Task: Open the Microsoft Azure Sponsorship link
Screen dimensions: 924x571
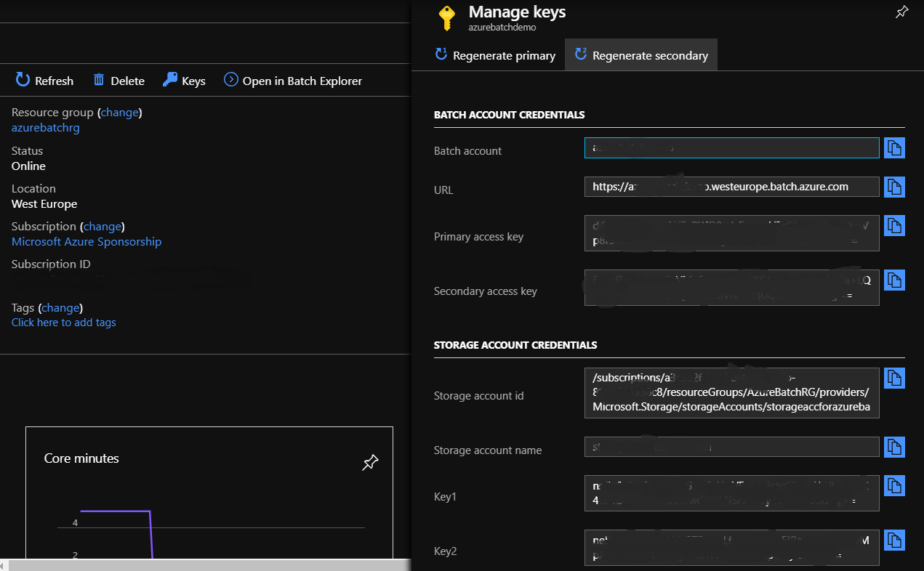Action: (87, 242)
